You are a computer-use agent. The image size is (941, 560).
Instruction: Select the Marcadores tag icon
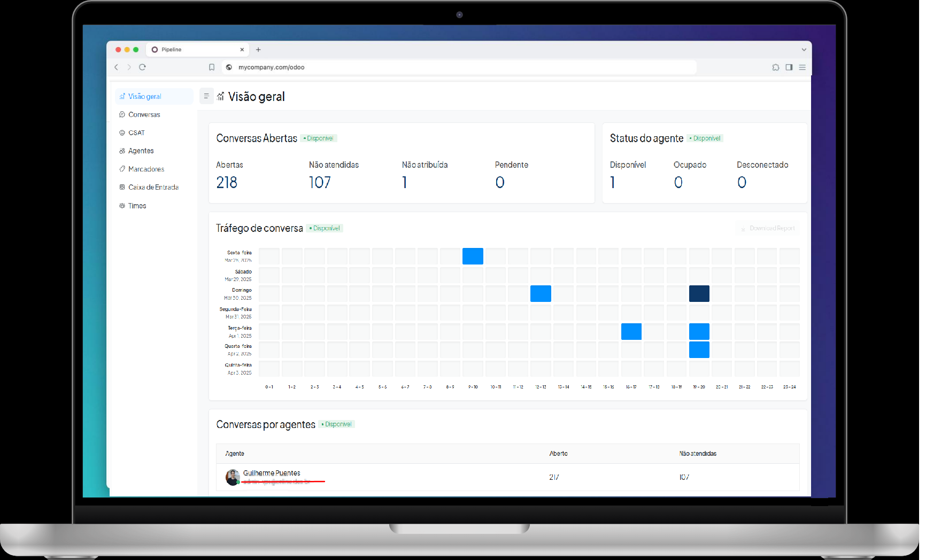click(x=122, y=169)
